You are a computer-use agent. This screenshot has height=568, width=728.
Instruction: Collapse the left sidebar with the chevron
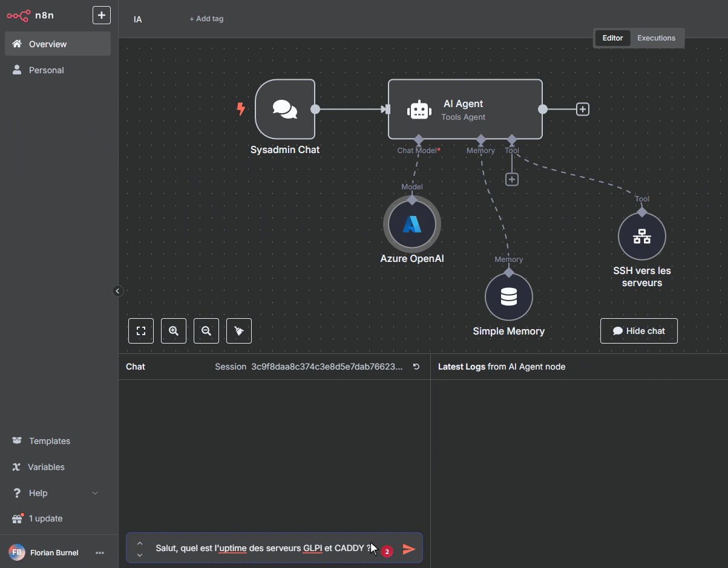pos(117,291)
